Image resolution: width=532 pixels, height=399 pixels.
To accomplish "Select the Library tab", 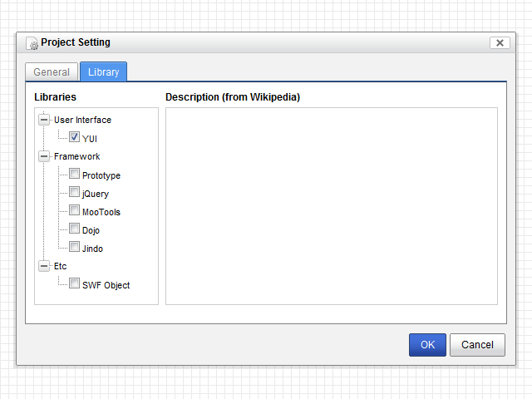I will click(104, 72).
